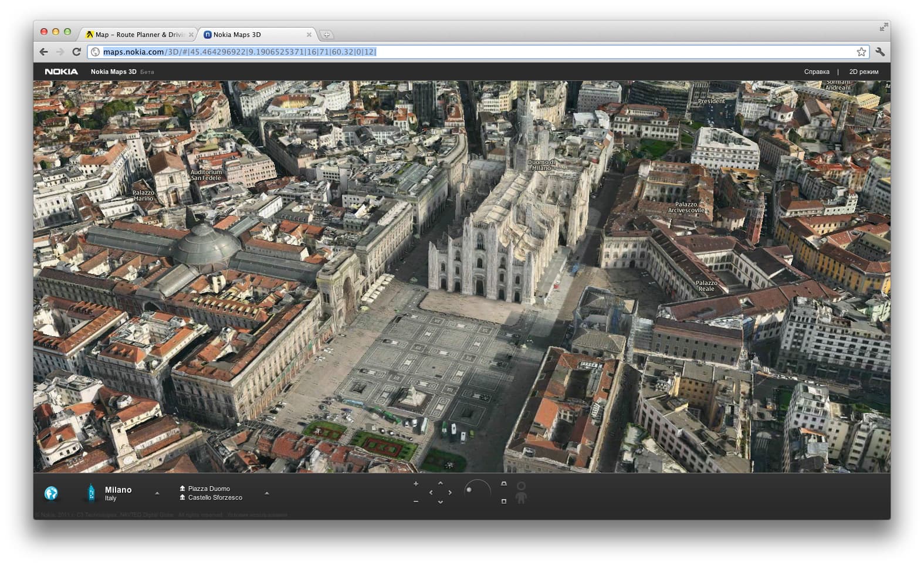The height and width of the screenshot is (566, 924).
Task: Bookmark page with the star icon
Action: pos(861,52)
